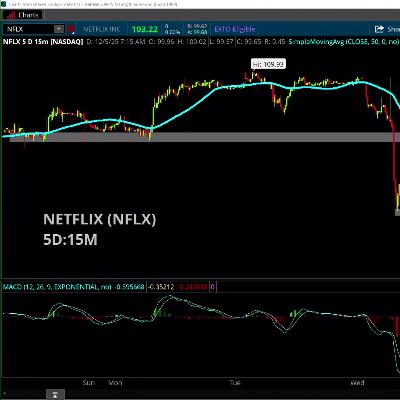Click the MACD study label
400x400 pixels.
click(57, 287)
